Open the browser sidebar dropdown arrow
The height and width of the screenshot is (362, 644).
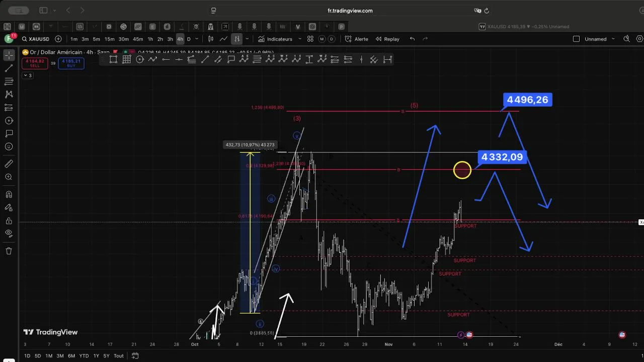pyautogui.click(x=54, y=11)
